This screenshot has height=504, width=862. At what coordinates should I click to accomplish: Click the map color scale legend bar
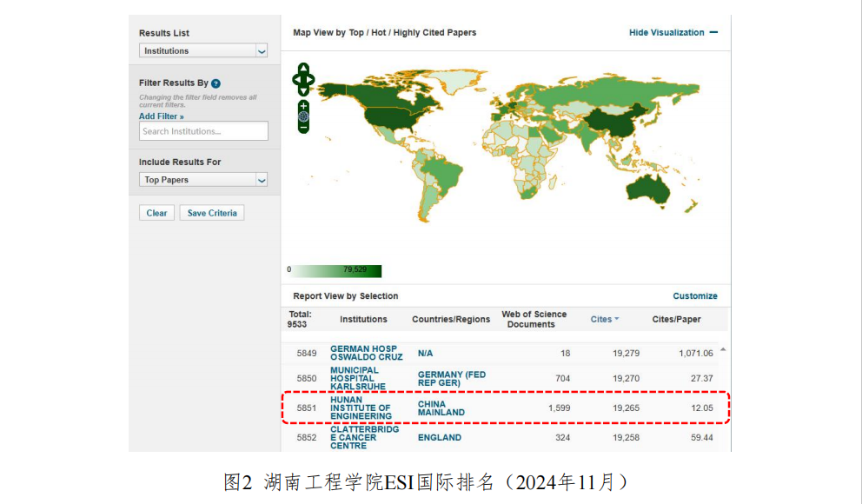[335, 270]
